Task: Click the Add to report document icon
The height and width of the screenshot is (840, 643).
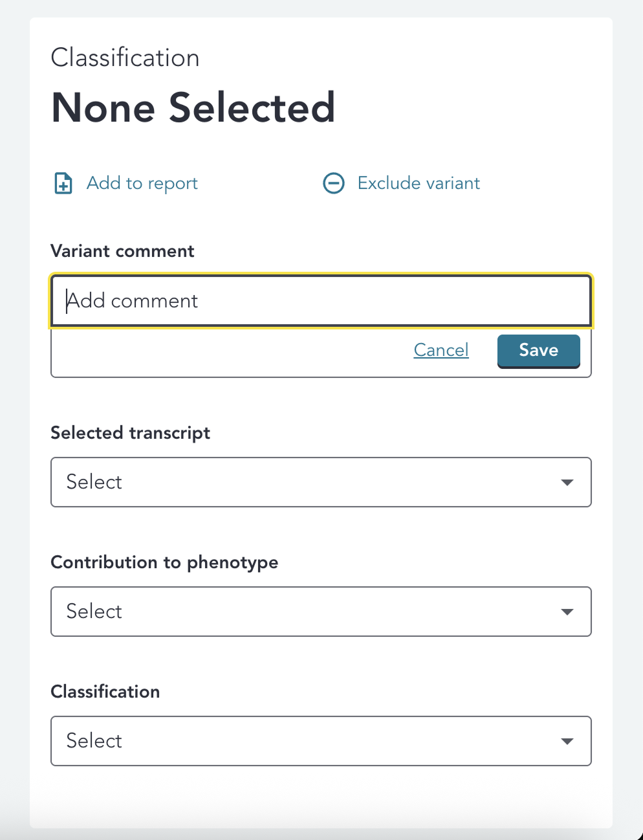Action: tap(63, 184)
